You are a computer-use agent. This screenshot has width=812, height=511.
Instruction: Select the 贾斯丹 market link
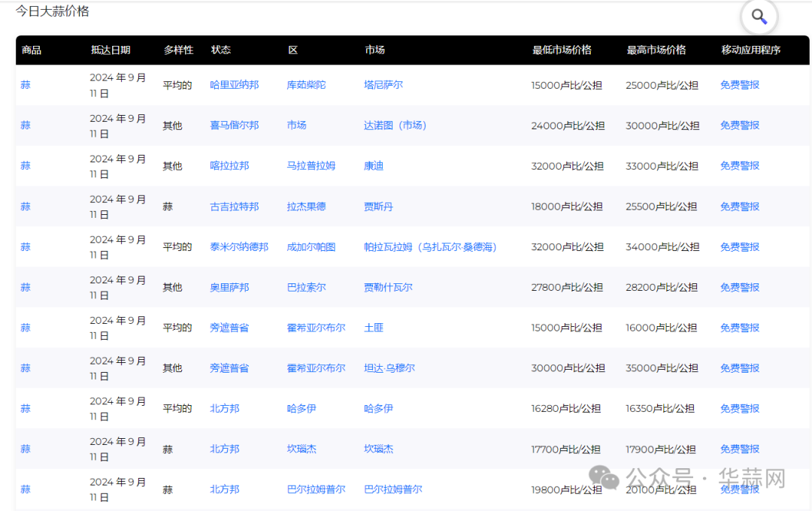(378, 207)
